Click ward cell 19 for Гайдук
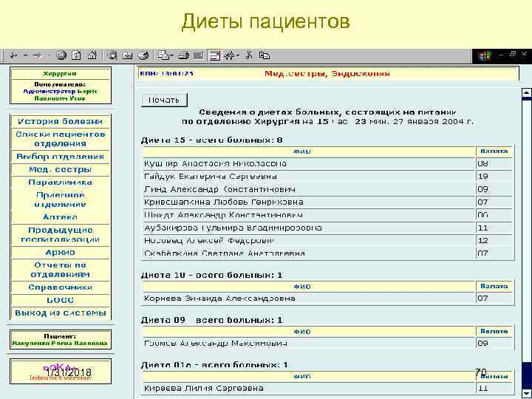Screen dimensions: 532x399 click(494, 177)
